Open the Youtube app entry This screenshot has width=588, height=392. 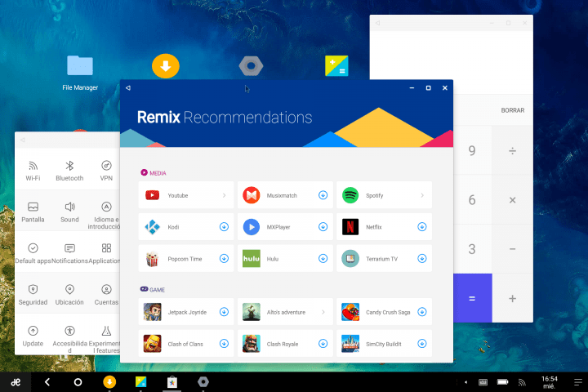pyautogui.click(x=186, y=195)
